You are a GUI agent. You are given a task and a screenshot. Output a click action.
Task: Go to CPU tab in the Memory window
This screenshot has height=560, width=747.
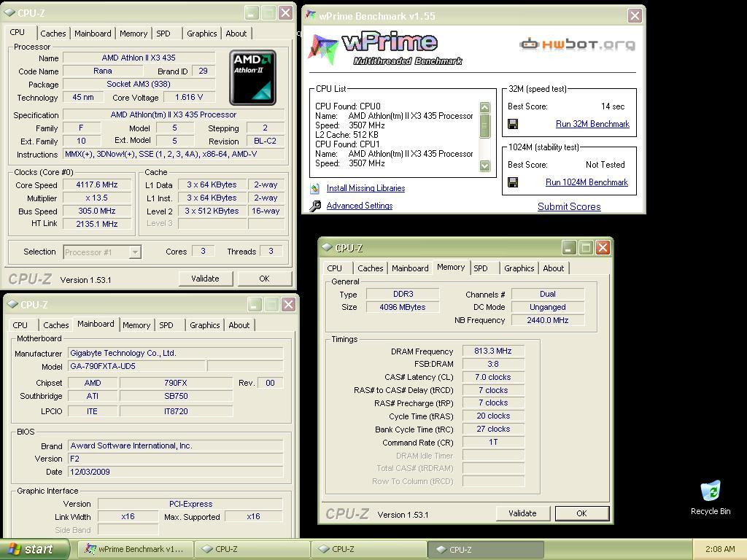click(x=334, y=268)
